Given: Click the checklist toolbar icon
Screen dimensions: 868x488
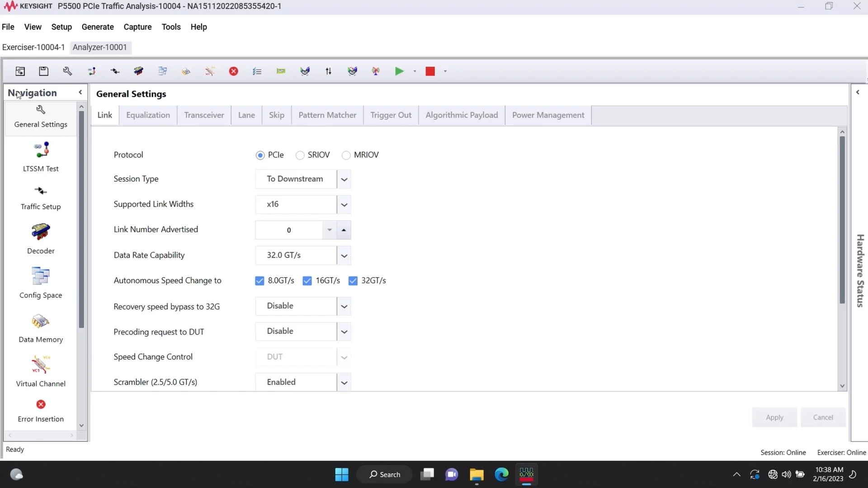Looking at the screenshot, I should 257,71.
